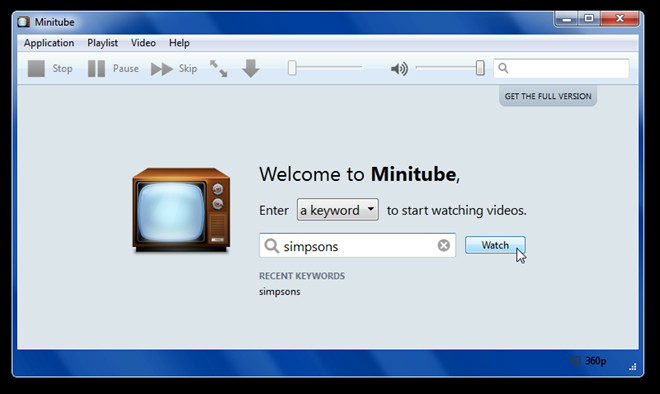Click the download arrow icon
Image resolution: width=660 pixels, height=394 pixels.
[250, 69]
